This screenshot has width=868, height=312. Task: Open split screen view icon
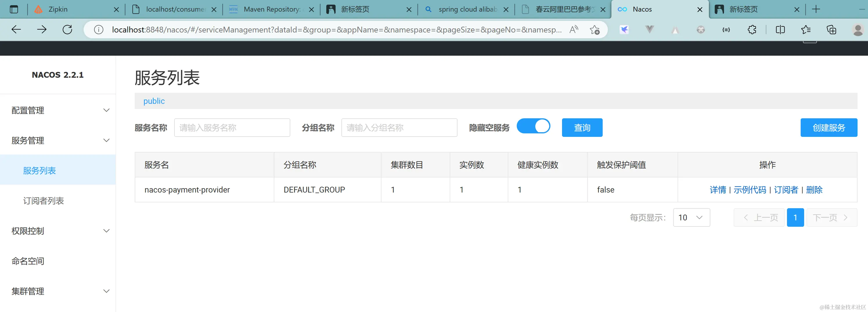tap(780, 30)
